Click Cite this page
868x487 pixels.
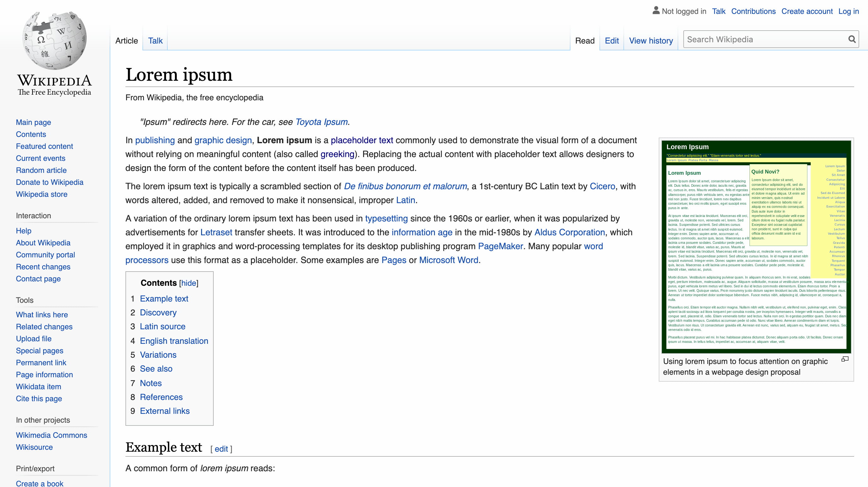tap(39, 398)
